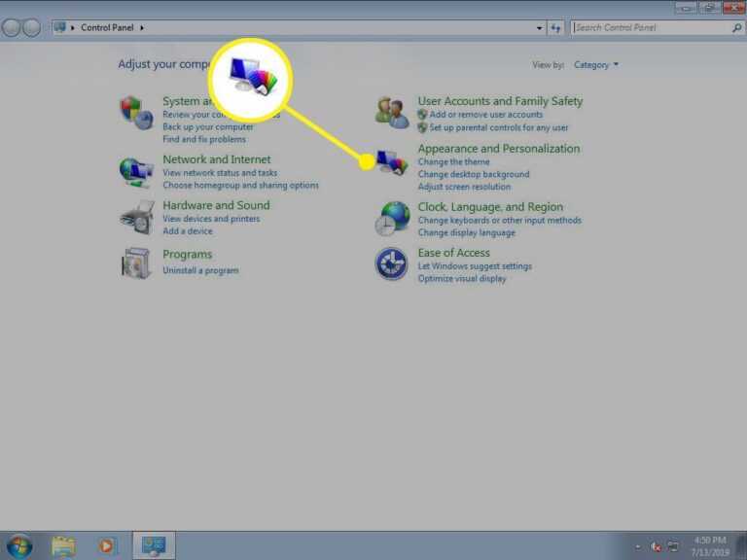
Task: Click the Forward navigation arrow
Action: pos(32,27)
